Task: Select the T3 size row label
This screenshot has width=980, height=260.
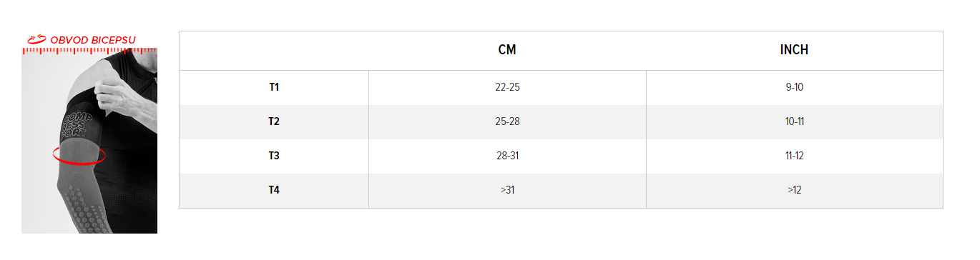Action: 274,156
